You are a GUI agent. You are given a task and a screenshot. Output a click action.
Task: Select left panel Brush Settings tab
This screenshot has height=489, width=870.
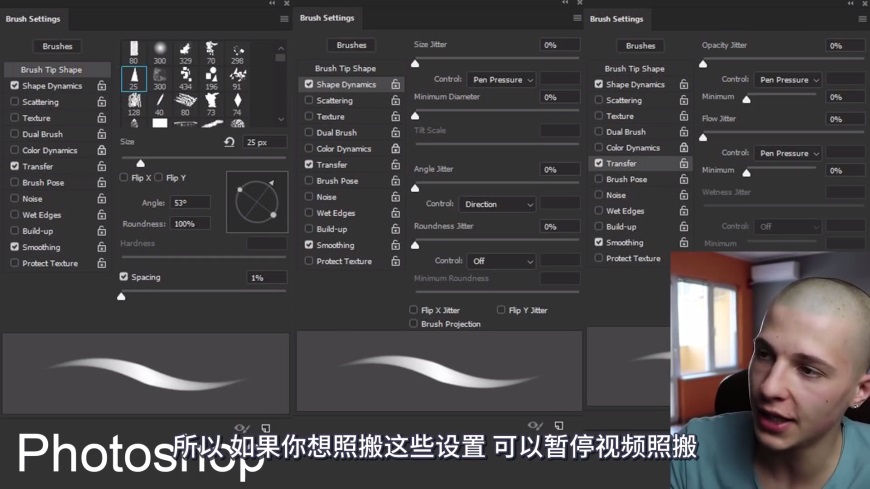(x=33, y=19)
